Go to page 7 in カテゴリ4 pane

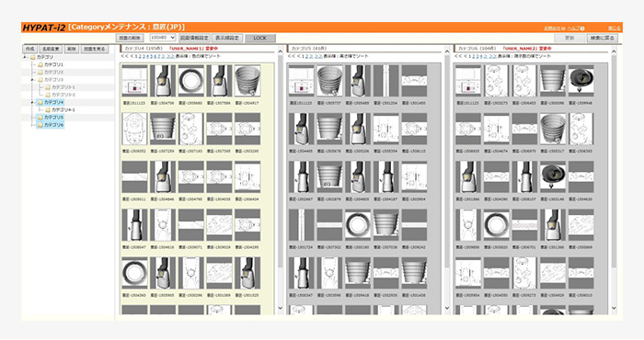159,56
